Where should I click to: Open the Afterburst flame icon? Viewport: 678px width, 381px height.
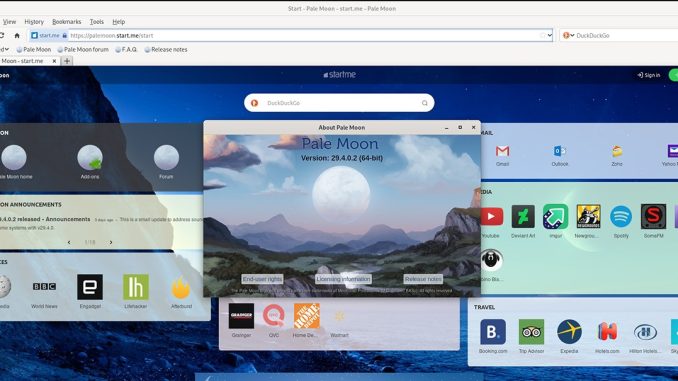[x=181, y=288]
